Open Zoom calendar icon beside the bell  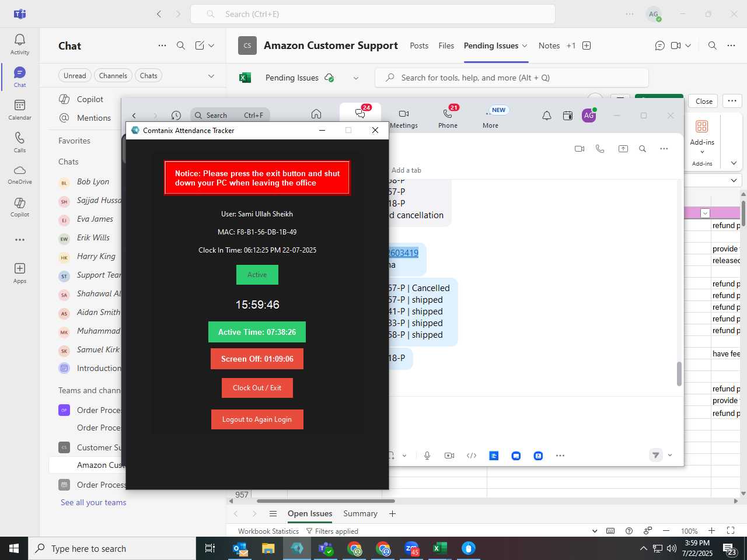click(x=568, y=116)
